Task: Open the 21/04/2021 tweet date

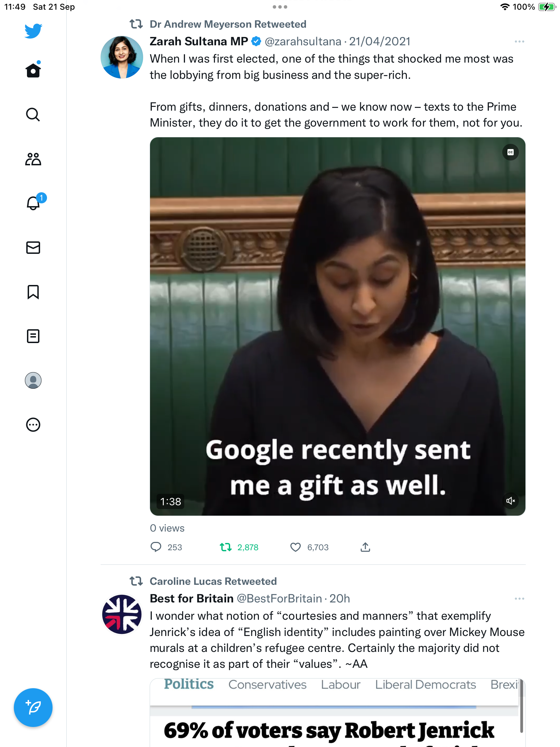Action: tap(380, 41)
